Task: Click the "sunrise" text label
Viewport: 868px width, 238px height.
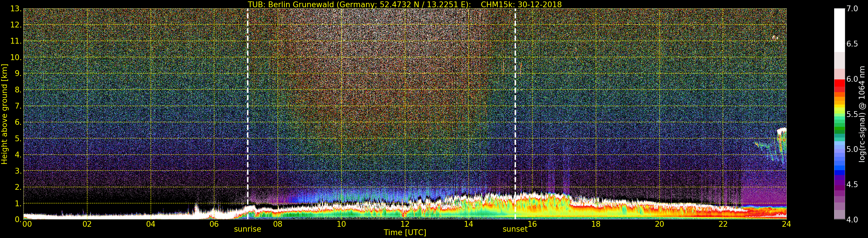Action: [x=247, y=229]
